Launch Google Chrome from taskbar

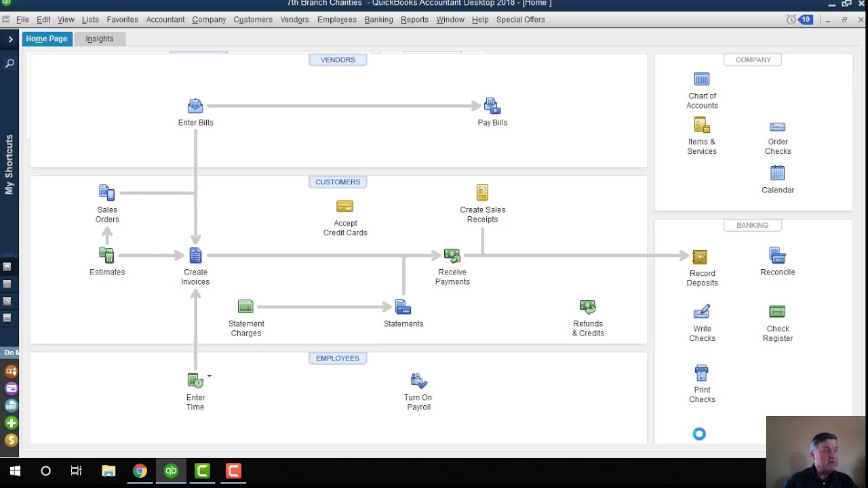[x=140, y=471]
